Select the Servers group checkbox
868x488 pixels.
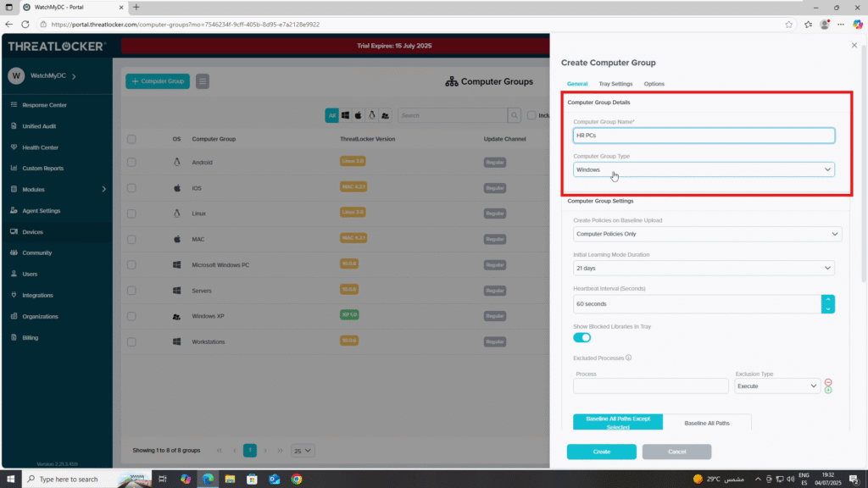(x=131, y=291)
